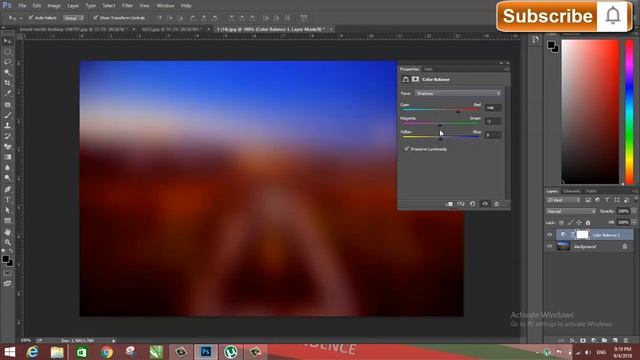Open the tool preset picker arrow
The height and width of the screenshot is (360, 640).
point(21,18)
